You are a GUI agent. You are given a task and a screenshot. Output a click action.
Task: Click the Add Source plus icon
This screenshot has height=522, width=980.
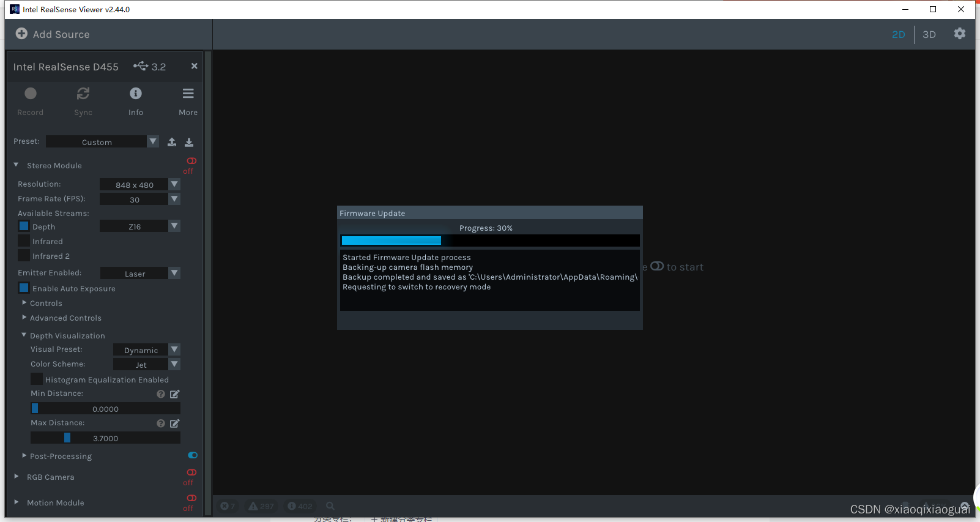(21, 34)
